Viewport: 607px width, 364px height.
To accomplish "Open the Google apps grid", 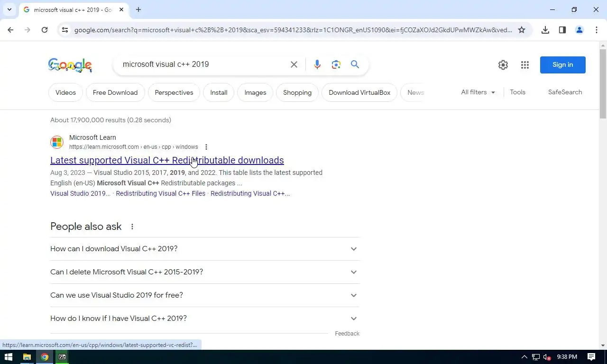I will point(525,65).
